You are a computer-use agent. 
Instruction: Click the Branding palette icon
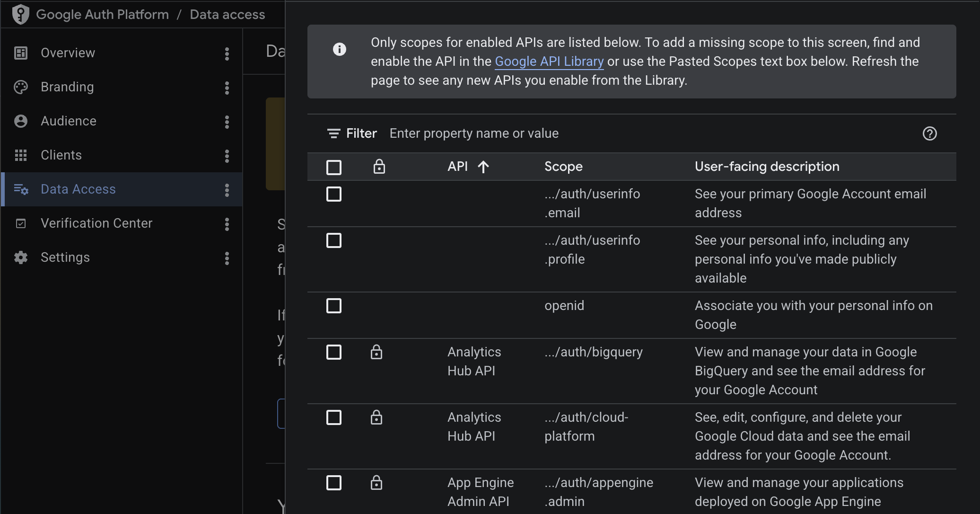click(x=21, y=87)
